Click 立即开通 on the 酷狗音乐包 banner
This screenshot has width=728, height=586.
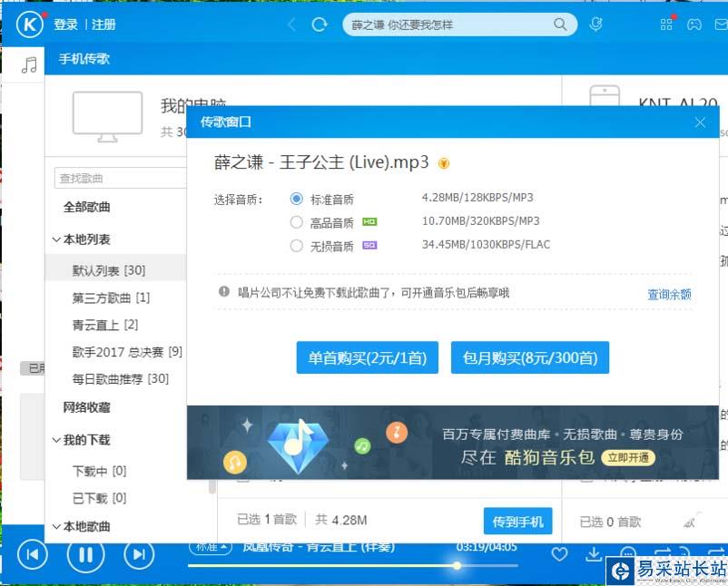pyautogui.click(x=628, y=458)
